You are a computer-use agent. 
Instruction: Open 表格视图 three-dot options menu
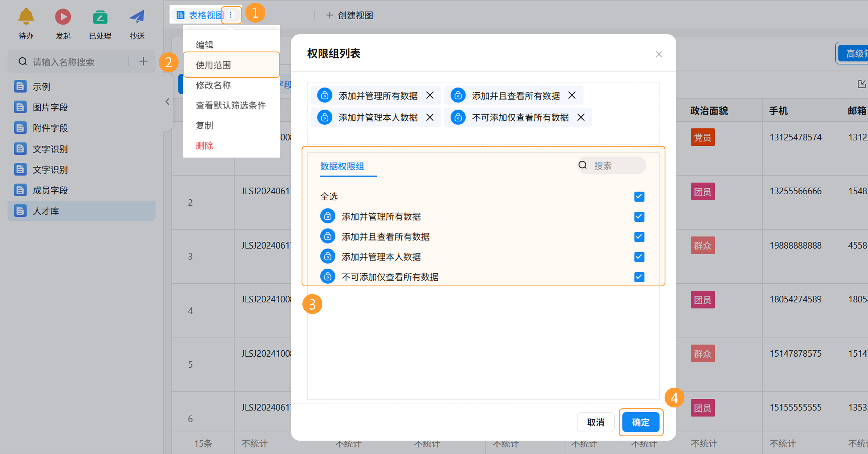(231, 15)
